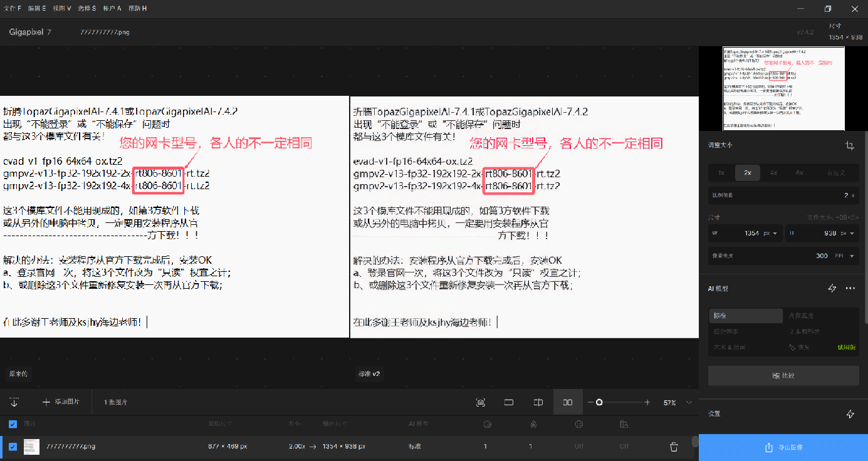
Task: Toggle the select-all images checkbox in header
Action: point(13,424)
